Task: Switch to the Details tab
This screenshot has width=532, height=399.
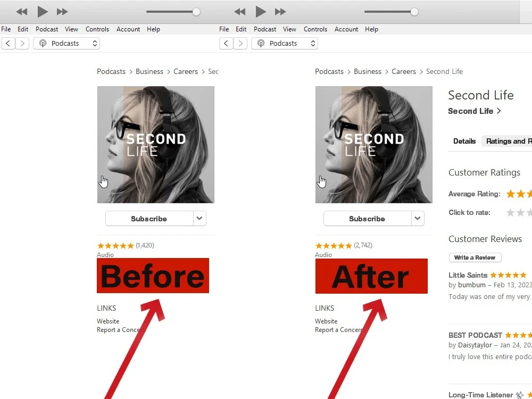Action: click(464, 141)
